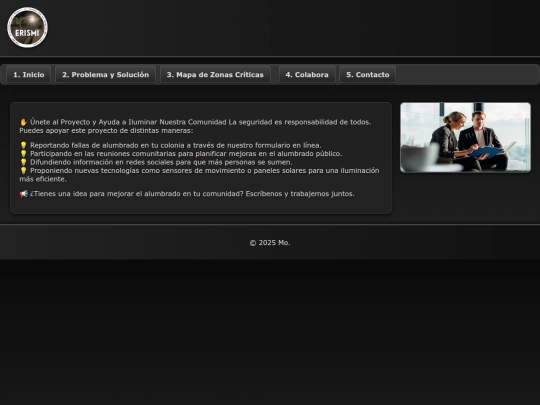Click the ERISMI circular logo
Screen dimensions: 540x405
click(x=27, y=28)
